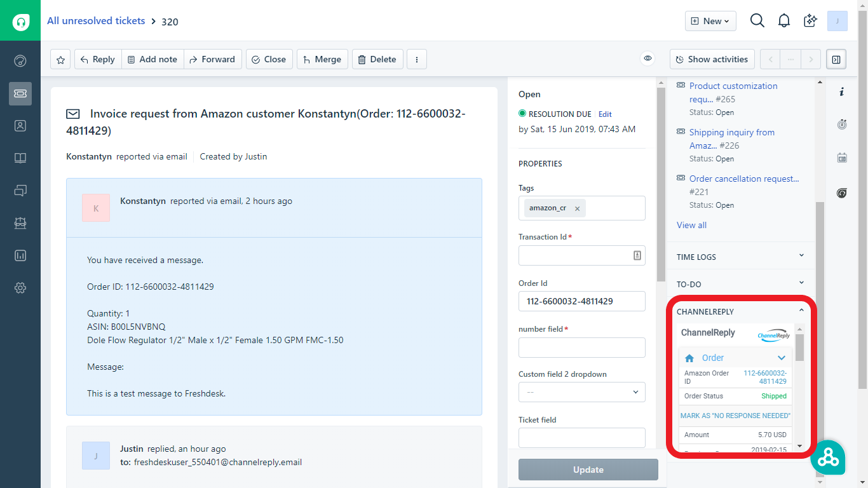Image resolution: width=868 pixels, height=488 pixels.
Task: Go to next ticket arrow
Action: point(811,59)
